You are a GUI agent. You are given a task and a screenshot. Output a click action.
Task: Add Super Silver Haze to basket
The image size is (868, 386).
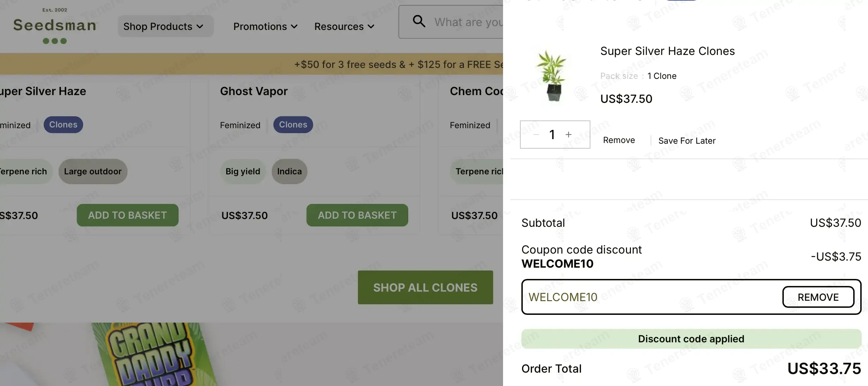pyautogui.click(x=127, y=215)
